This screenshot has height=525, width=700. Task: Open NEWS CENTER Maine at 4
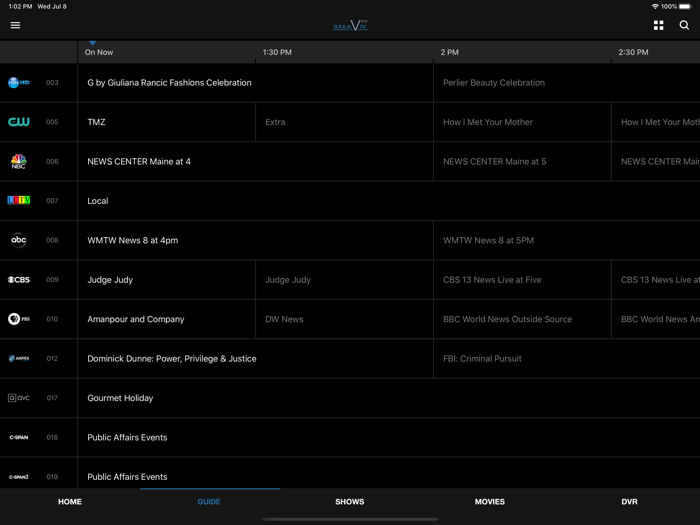(x=255, y=161)
